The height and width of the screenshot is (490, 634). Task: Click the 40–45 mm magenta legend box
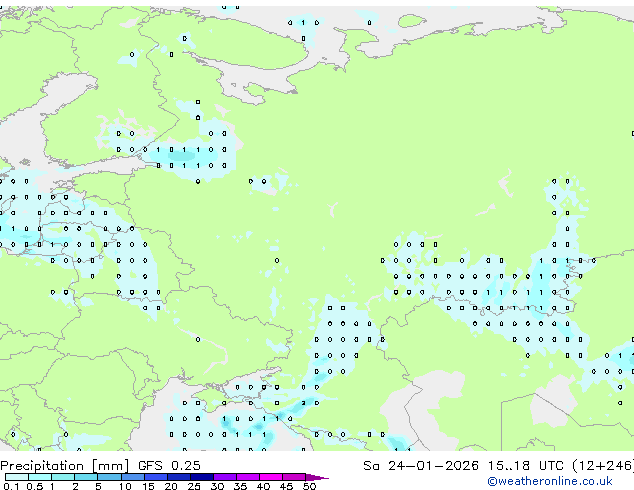pyautogui.click(x=271, y=477)
